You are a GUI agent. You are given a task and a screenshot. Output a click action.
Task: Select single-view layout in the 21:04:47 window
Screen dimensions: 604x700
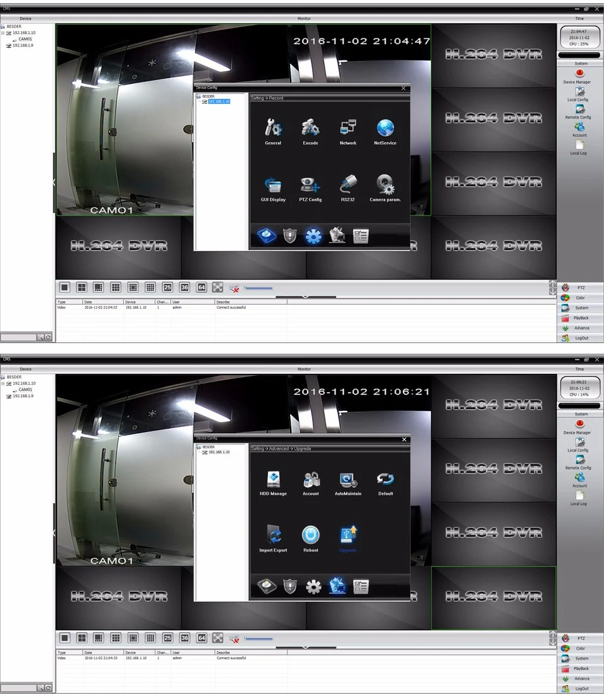[65, 288]
